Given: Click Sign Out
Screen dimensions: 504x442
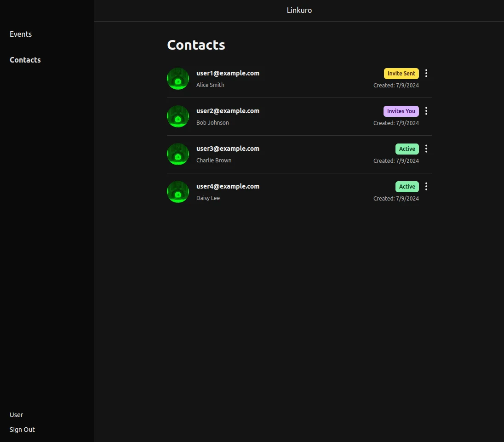Looking at the screenshot, I should point(23,430).
